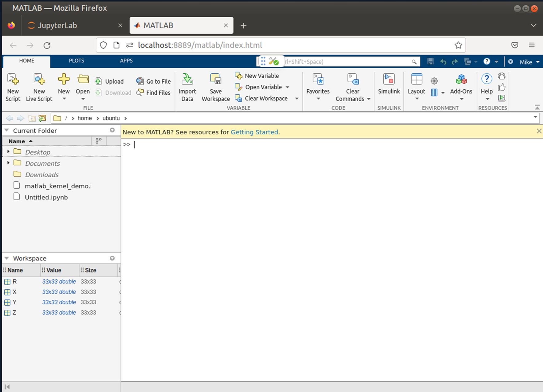Switch to the PLOTS tab
This screenshot has height=392, width=543.
click(x=76, y=61)
